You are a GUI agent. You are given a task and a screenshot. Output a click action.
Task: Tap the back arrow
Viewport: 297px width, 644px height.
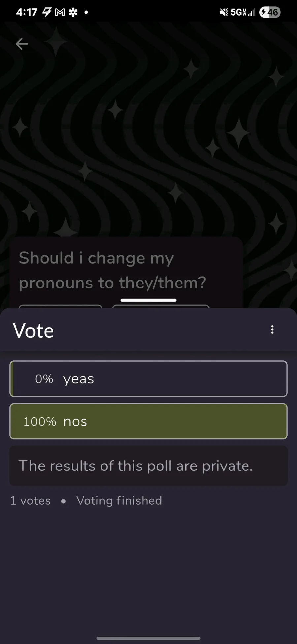(22, 44)
